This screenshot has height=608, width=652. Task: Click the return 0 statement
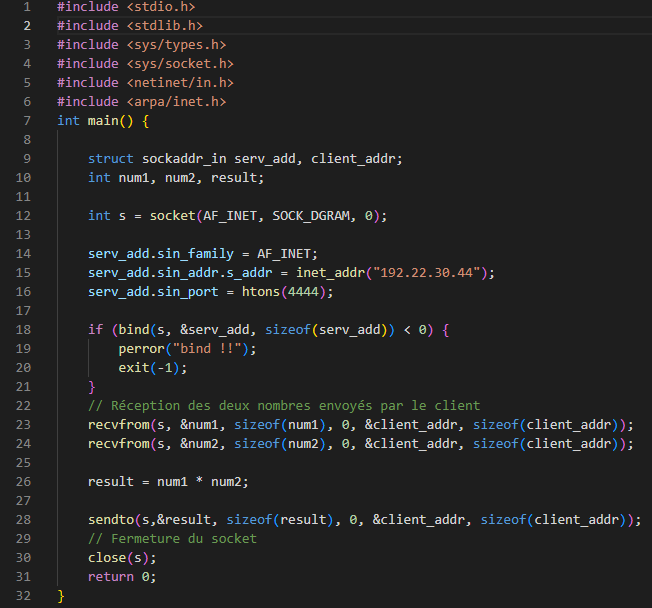point(122,576)
